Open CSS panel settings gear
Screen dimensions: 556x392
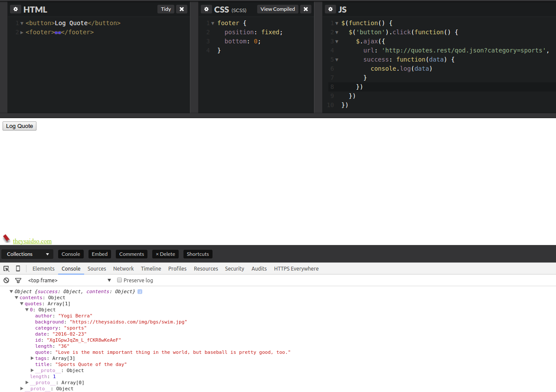(x=206, y=10)
